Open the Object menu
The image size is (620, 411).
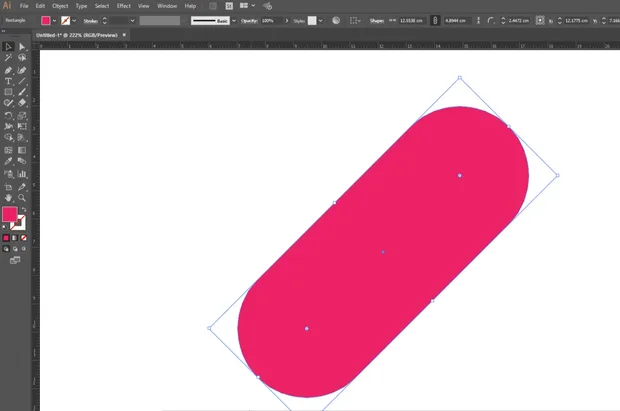60,6
